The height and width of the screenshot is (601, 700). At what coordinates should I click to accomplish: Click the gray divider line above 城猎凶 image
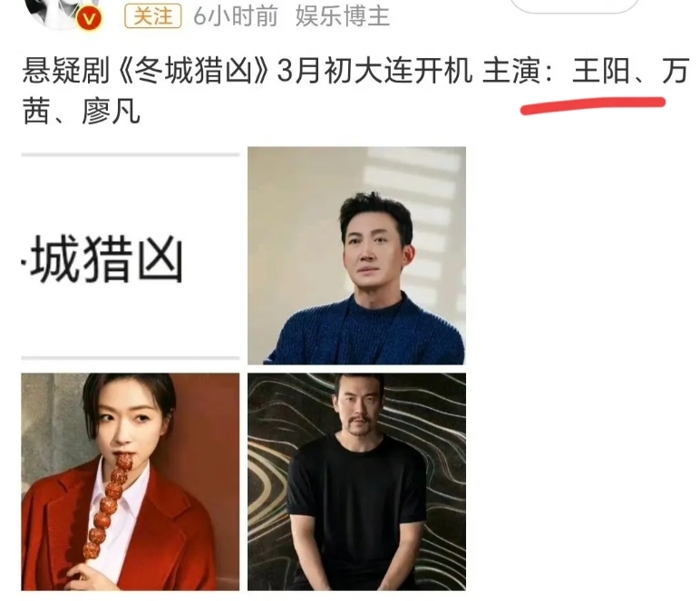[131, 155]
